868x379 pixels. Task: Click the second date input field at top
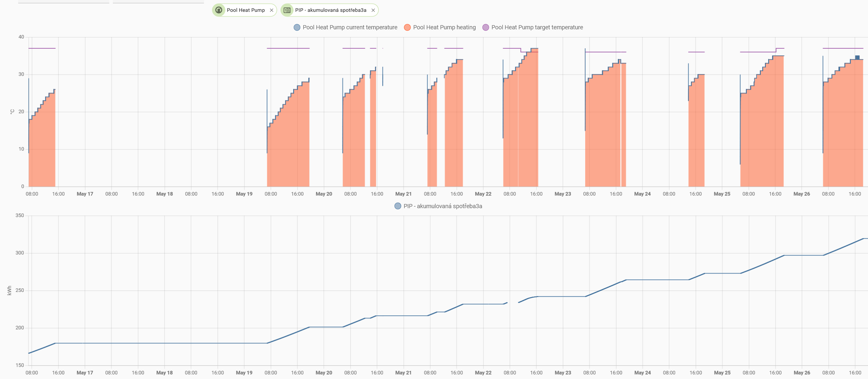[x=158, y=2]
